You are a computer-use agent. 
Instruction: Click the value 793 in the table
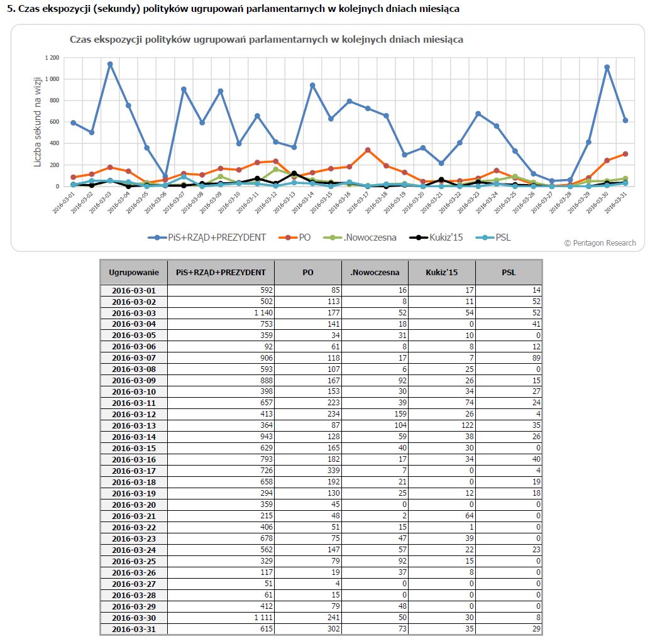tap(266, 459)
